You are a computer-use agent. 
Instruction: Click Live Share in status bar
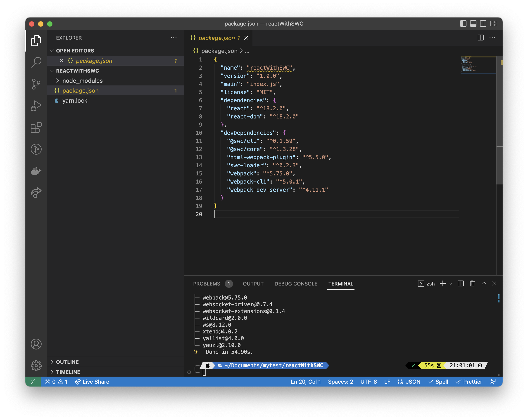coord(92,382)
